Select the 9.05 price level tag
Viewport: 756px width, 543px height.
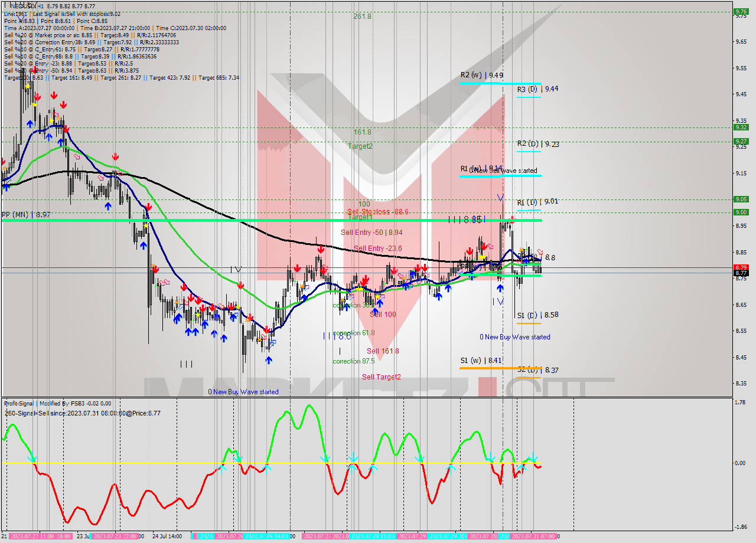741,199
